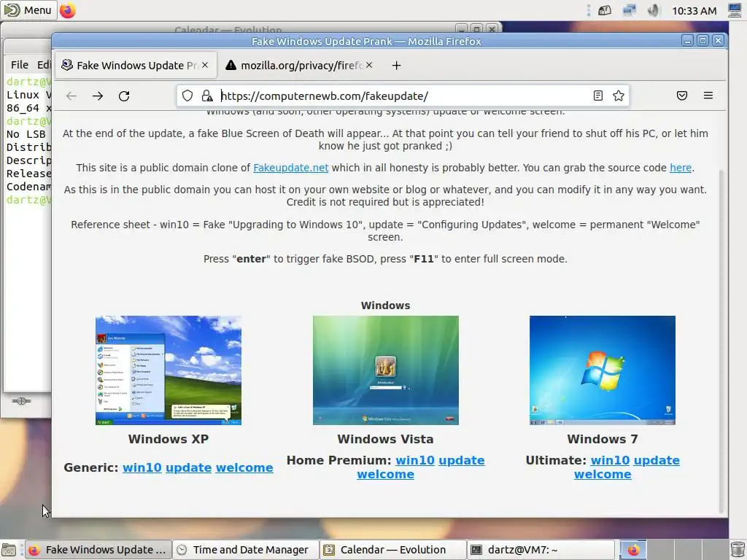
Task: Open the Firefox hamburger application menu
Action: (708, 96)
